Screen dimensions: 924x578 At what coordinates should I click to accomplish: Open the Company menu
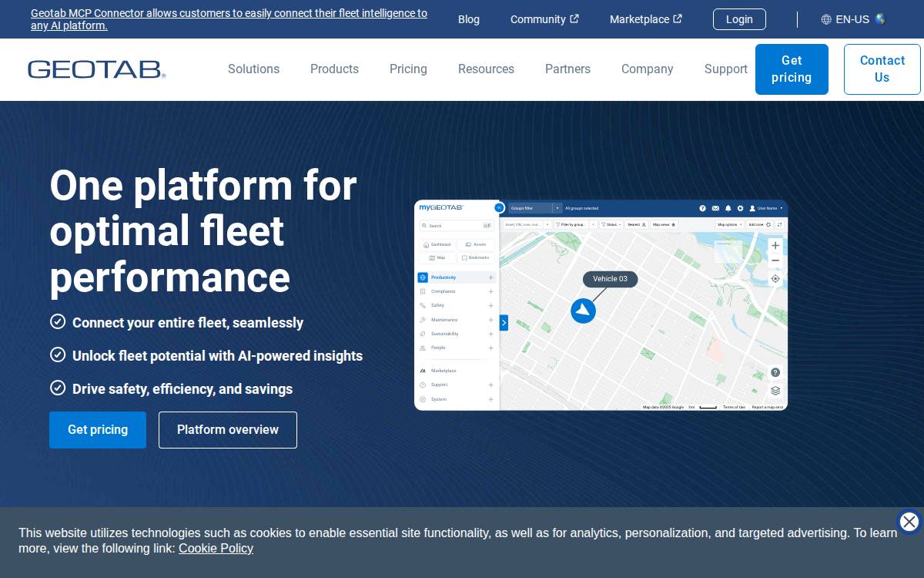[x=647, y=69]
